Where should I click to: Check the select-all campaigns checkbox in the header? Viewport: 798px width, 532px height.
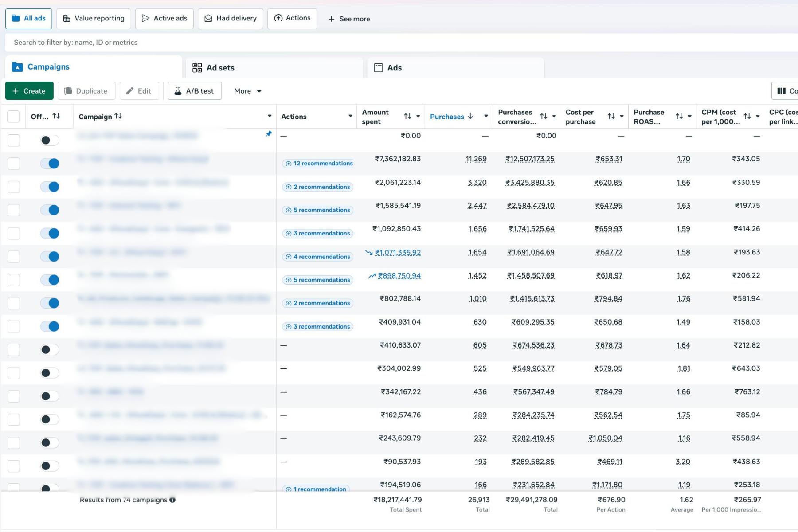(13, 116)
